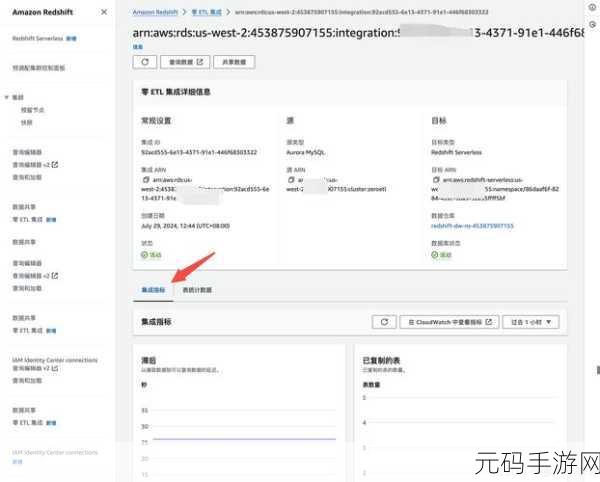The height and width of the screenshot is (482, 600).
Task: Open the 信息 link under the ARN title
Action: (x=138, y=47)
